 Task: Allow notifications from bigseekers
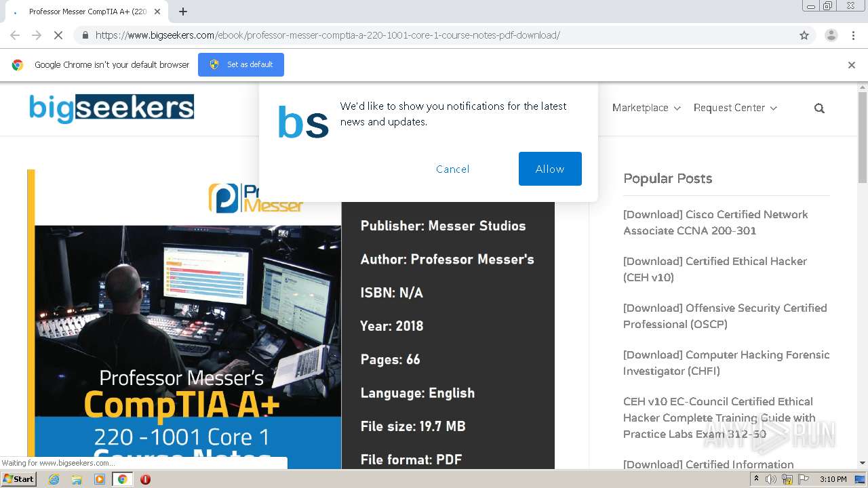click(x=550, y=169)
